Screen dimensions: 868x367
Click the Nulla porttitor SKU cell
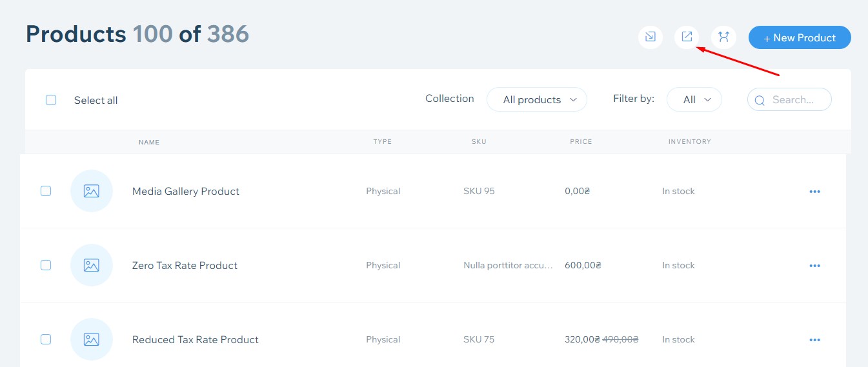pyautogui.click(x=509, y=265)
